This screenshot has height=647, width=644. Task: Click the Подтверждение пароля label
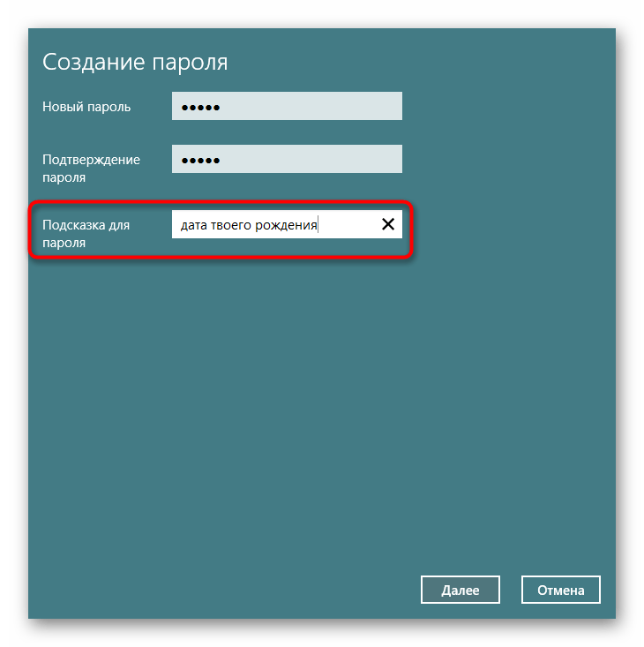coord(91,169)
